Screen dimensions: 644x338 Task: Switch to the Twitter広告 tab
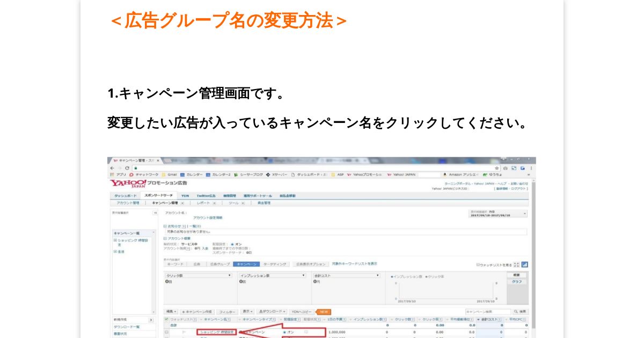point(206,196)
